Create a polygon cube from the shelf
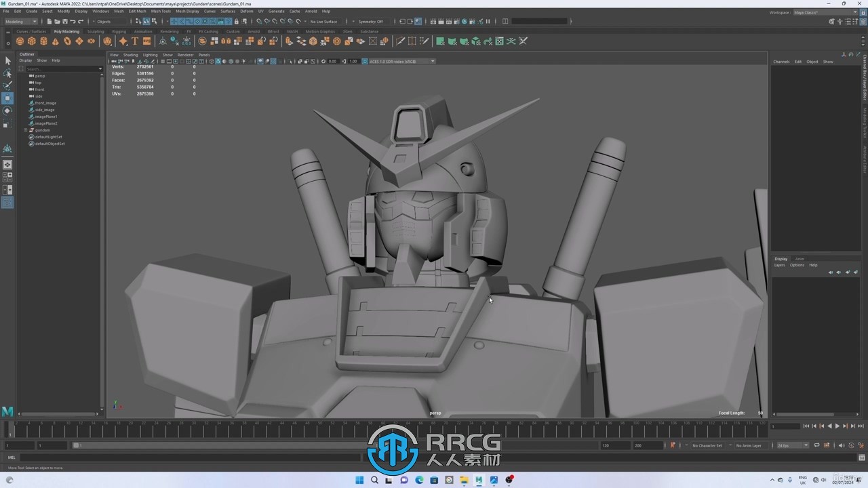The height and width of the screenshot is (488, 868). [x=32, y=41]
